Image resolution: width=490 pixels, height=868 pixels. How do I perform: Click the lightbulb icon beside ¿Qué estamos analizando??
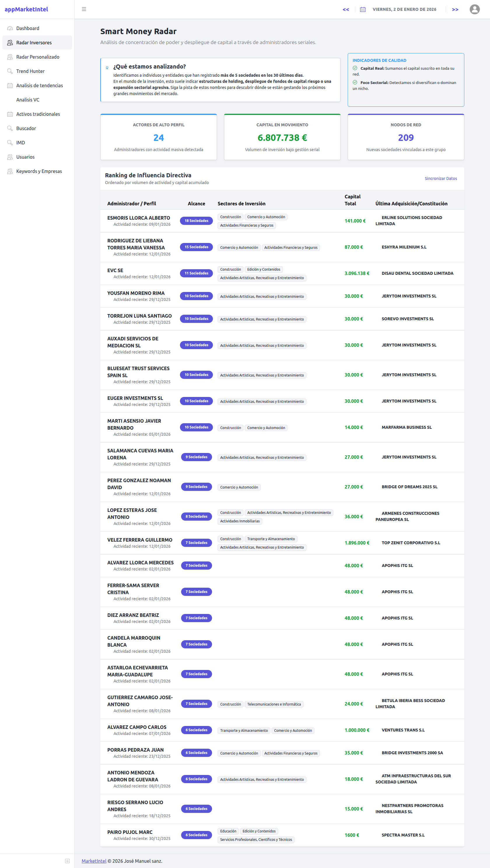click(x=107, y=67)
